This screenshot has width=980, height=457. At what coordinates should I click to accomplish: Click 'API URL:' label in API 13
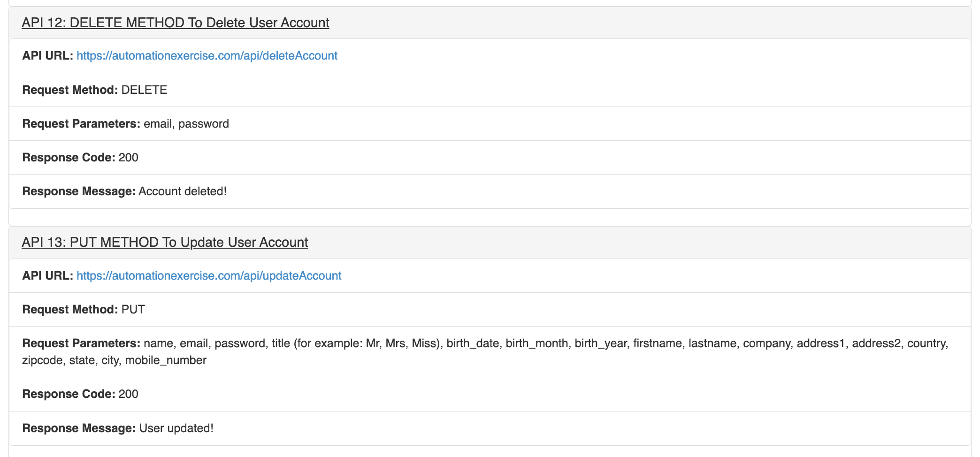click(x=47, y=275)
